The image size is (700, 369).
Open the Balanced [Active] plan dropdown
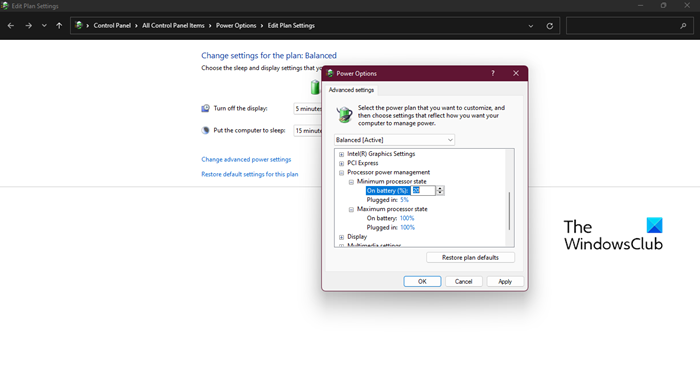pyautogui.click(x=394, y=140)
